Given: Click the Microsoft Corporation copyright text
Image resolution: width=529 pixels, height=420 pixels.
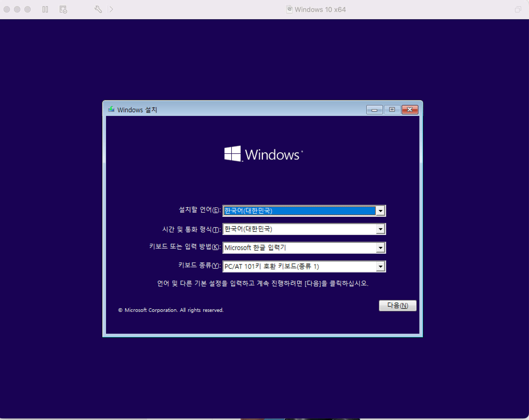Looking at the screenshot, I should pyautogui.click(x=171, y=310).
